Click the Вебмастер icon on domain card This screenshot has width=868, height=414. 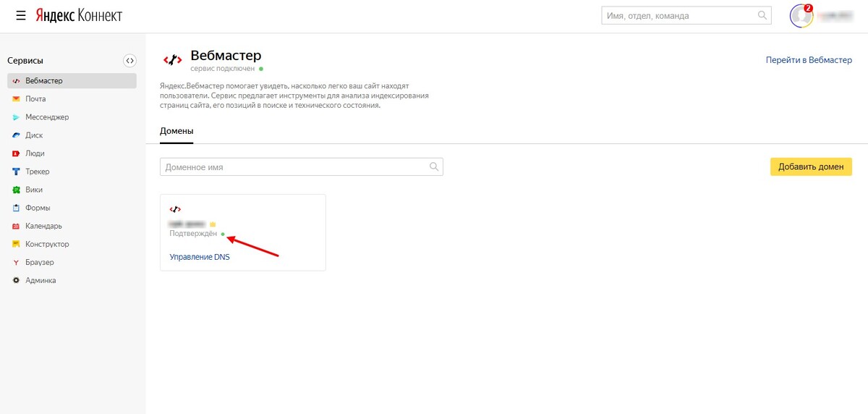click(x=175, y=209)
